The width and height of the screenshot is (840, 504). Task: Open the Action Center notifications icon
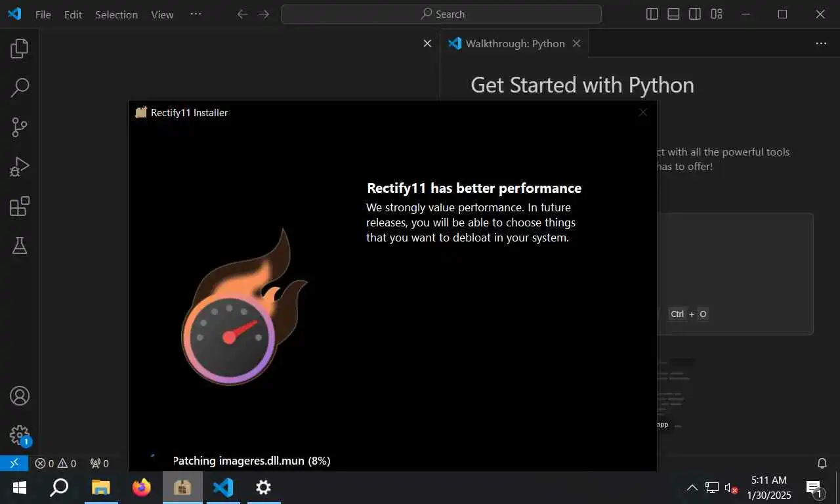pos(814,488)
